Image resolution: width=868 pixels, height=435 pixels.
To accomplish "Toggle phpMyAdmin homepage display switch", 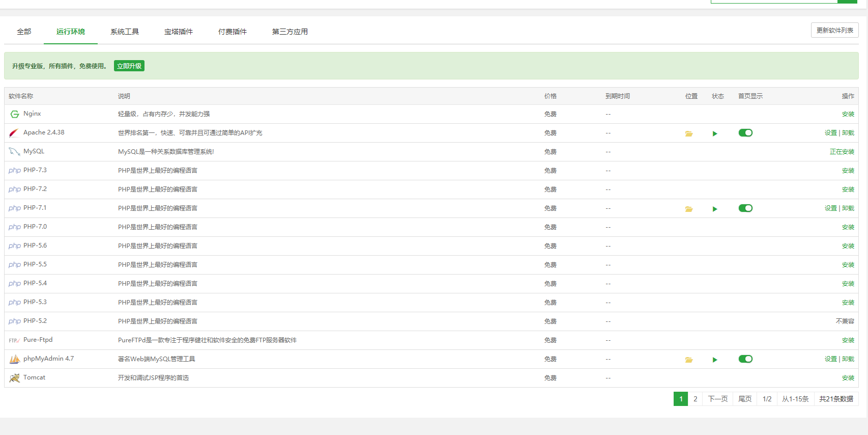I will click(745, 359).
